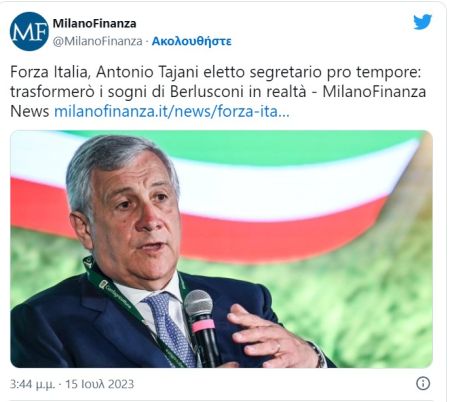
Task: Click the date 15 Ιουλ 2023
Action: [99, 384]
